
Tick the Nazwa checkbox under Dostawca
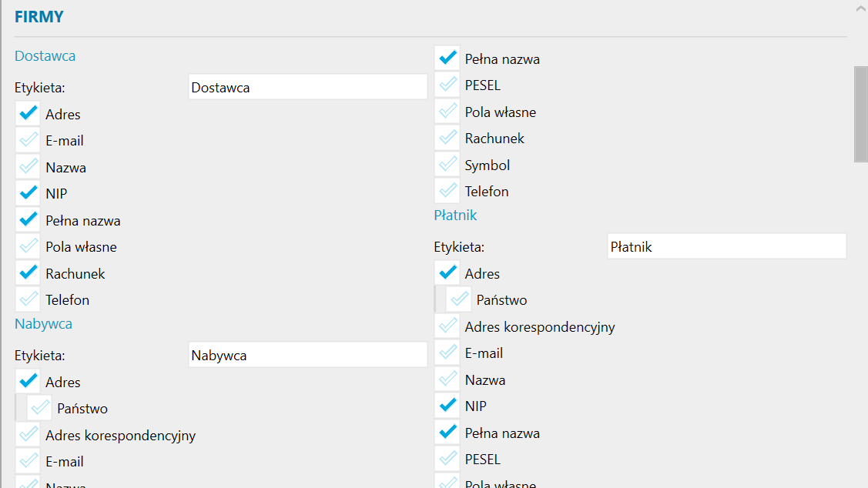[28, 167]
